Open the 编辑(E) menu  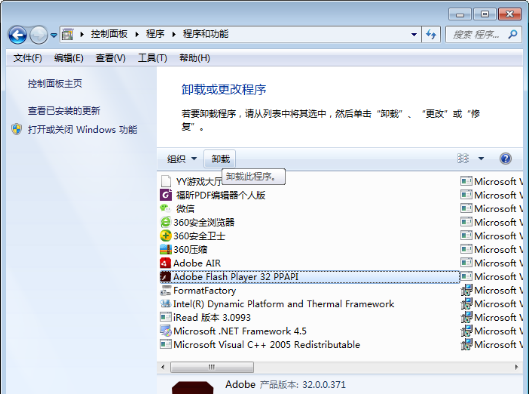coord(69,58)
